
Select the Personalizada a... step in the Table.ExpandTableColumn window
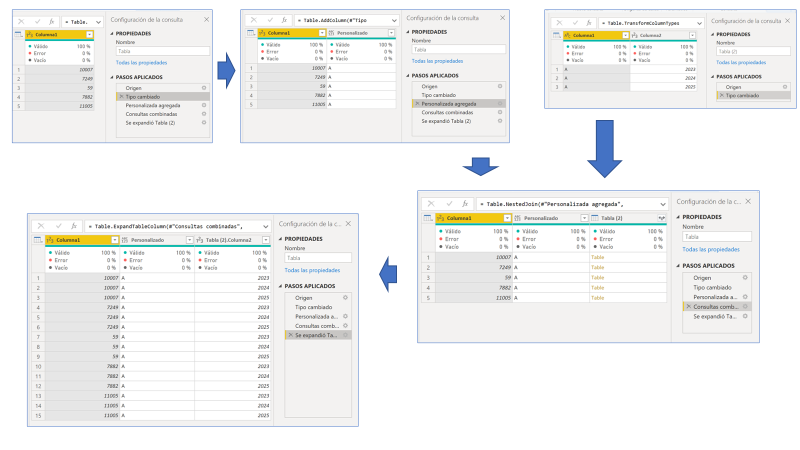(318, 316)
